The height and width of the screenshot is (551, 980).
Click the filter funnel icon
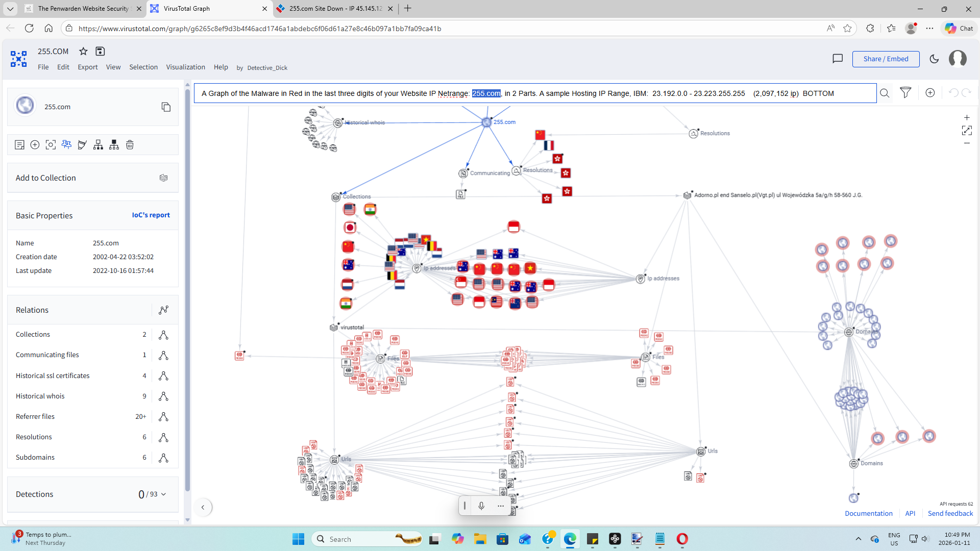[x=905, y=93]
